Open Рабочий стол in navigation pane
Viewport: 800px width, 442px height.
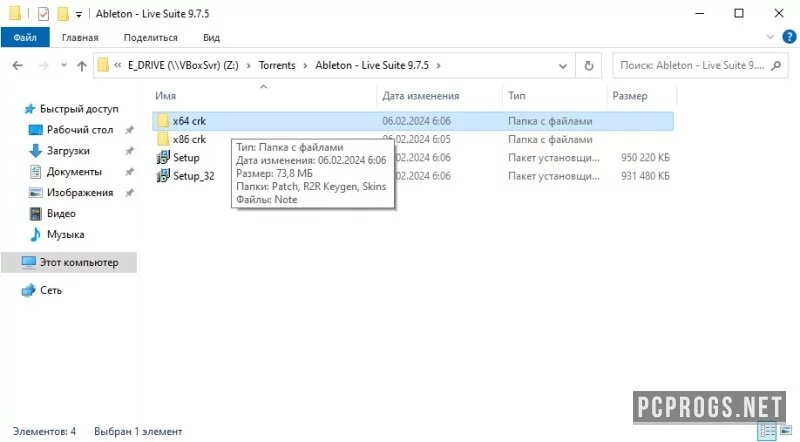pyautogui.click(x=80, y=130)
